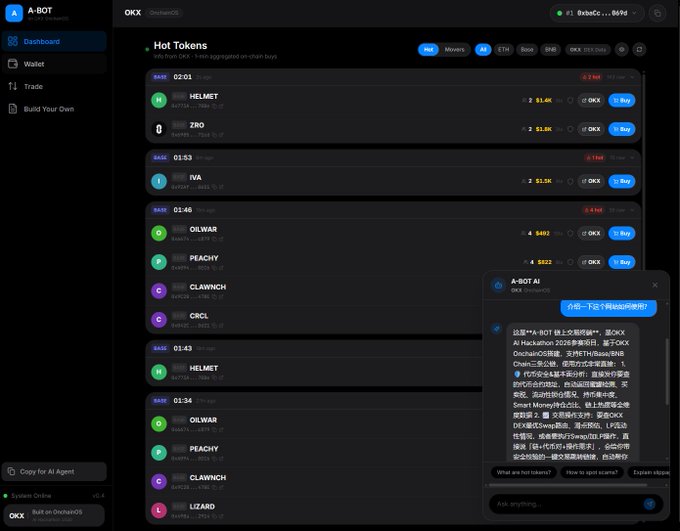Filter tokens by BNB chain

coord(551,49)
